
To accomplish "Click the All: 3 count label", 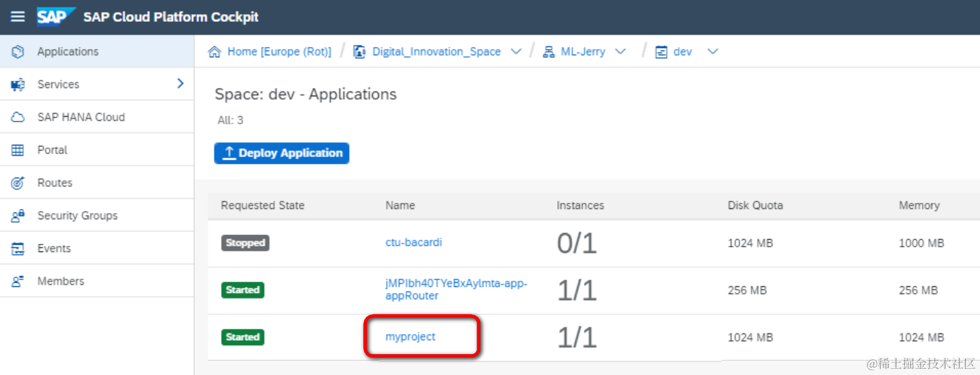I will 230,120.
